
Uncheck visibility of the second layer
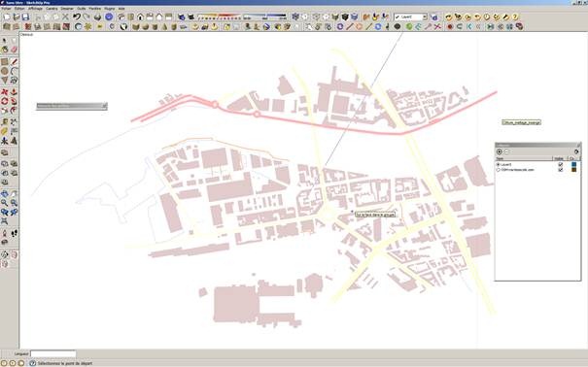click(561, 170)
